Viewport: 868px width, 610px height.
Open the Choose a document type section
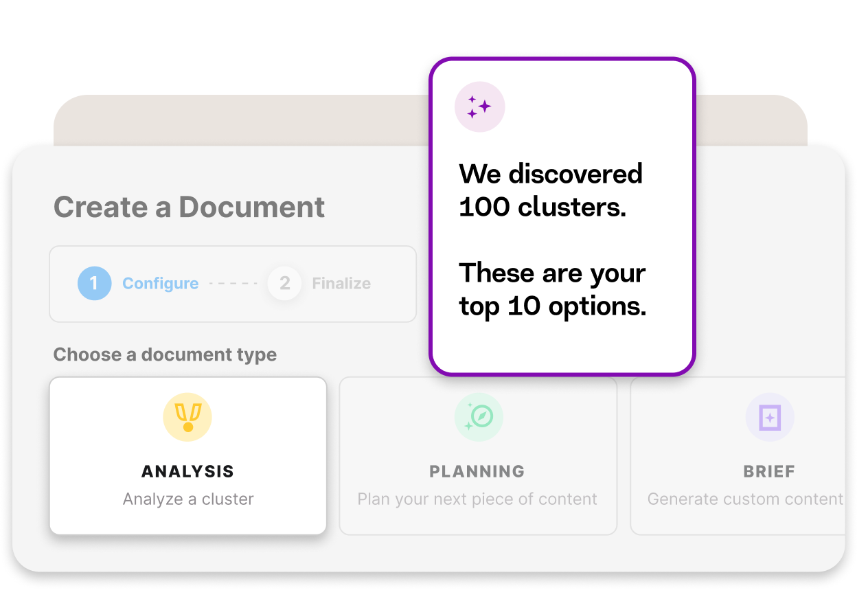click(x=165, y=354)
